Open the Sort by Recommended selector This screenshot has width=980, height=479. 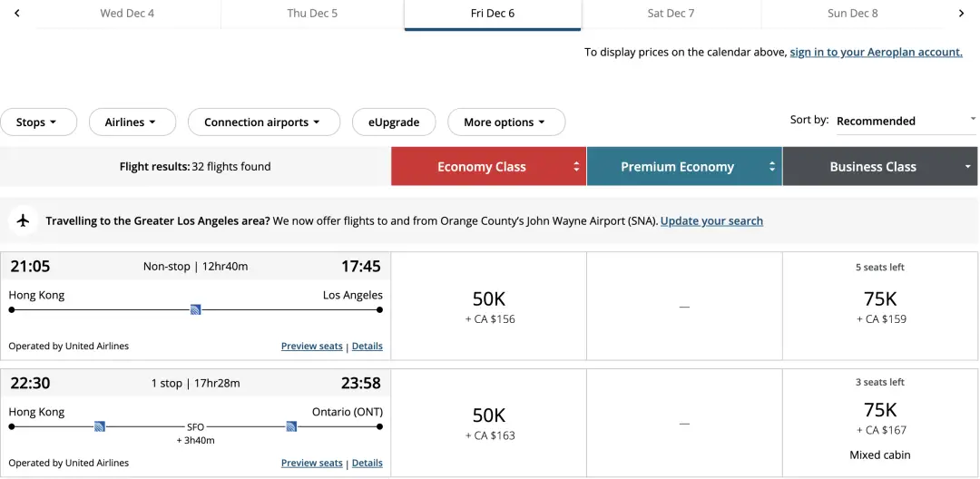[x=905, y=121]
